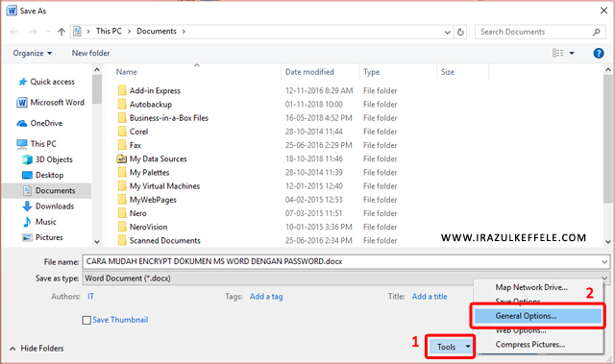615x364 pixels.
Task: Select Microsoft Word in navigation pane
Action: tap(50, 102)
